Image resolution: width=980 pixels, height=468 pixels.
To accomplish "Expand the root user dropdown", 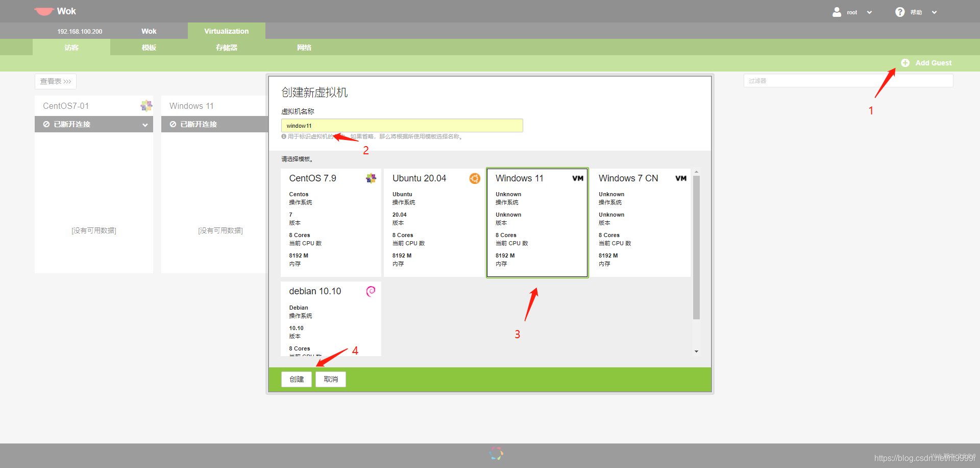I will coord(869,12).
